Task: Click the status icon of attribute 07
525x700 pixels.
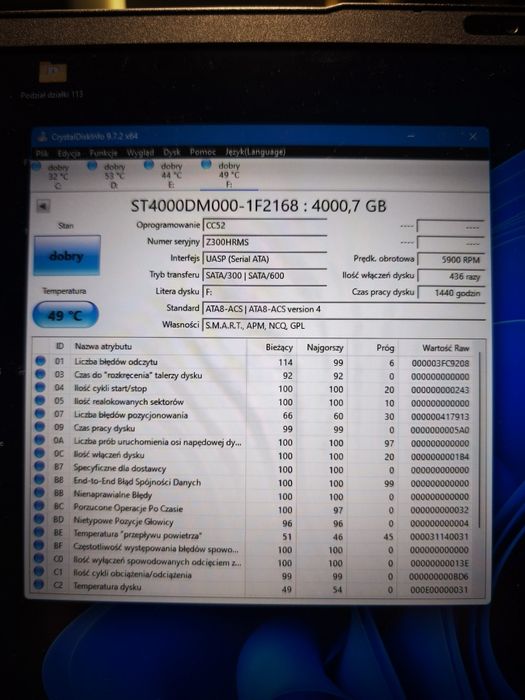Action: 40,413
